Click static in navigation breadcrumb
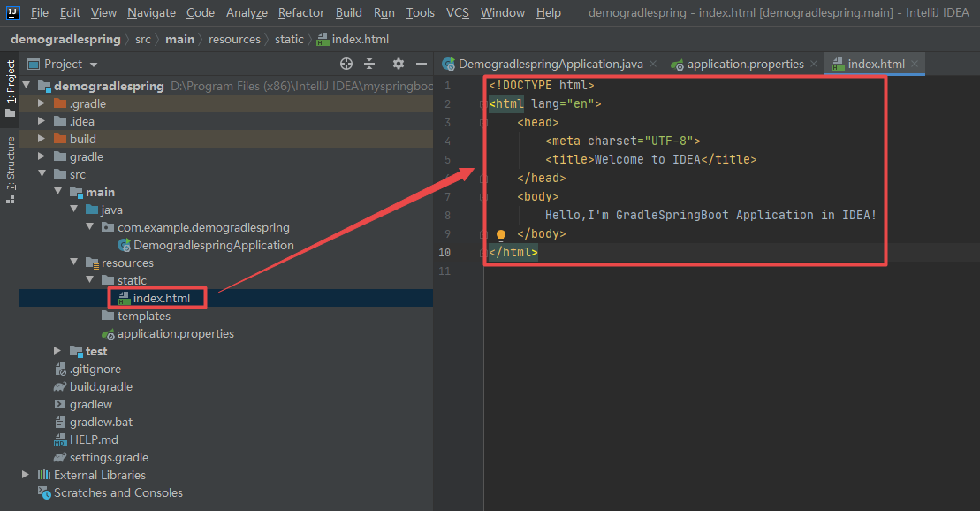The height and width of the screenshot is (511, 980). [289, 39]
